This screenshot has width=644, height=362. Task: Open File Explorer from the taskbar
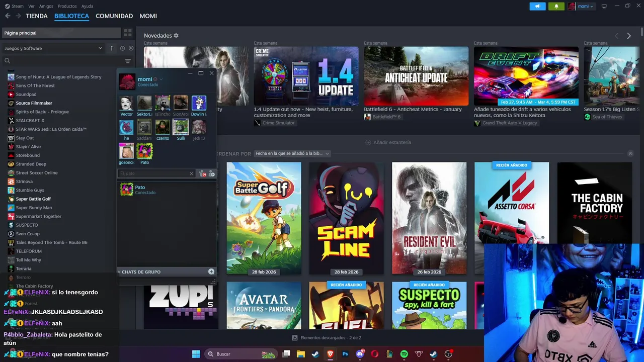pyautogui.click(x=301, y=354)
